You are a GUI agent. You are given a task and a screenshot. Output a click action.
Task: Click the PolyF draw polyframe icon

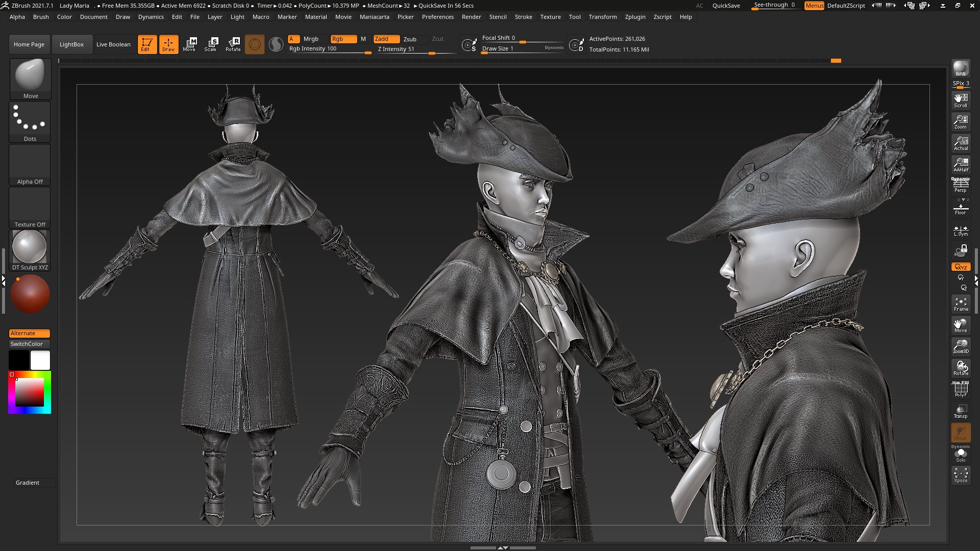961,389
